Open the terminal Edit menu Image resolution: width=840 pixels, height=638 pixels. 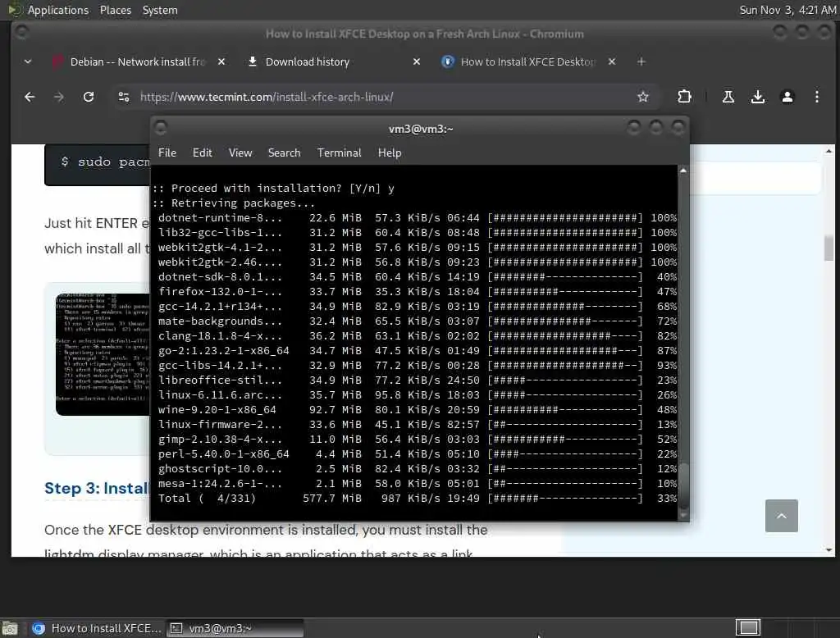point(202,153)
